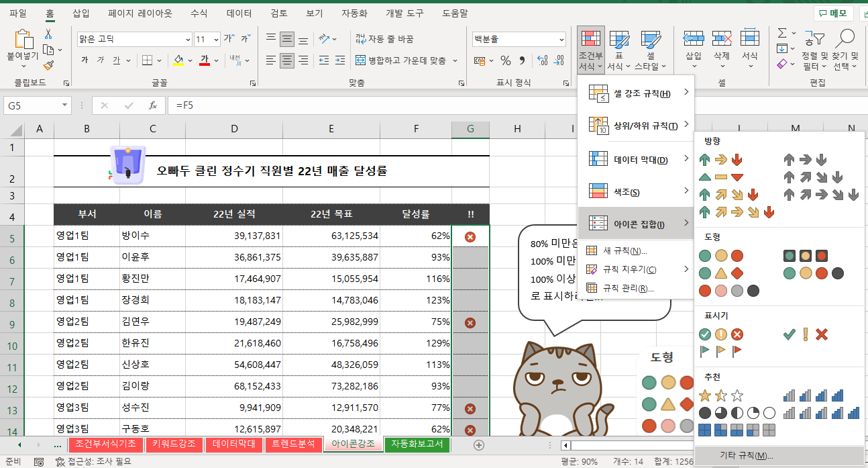This screenshot has height=468, width=868.
Task: Click the 삽입 insert cells button
Action: [693, 48]
